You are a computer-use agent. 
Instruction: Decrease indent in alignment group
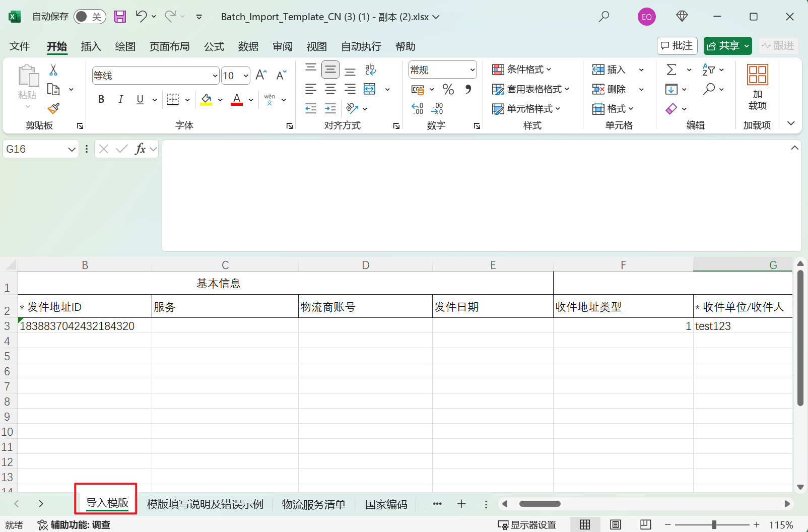pos(311,108)
